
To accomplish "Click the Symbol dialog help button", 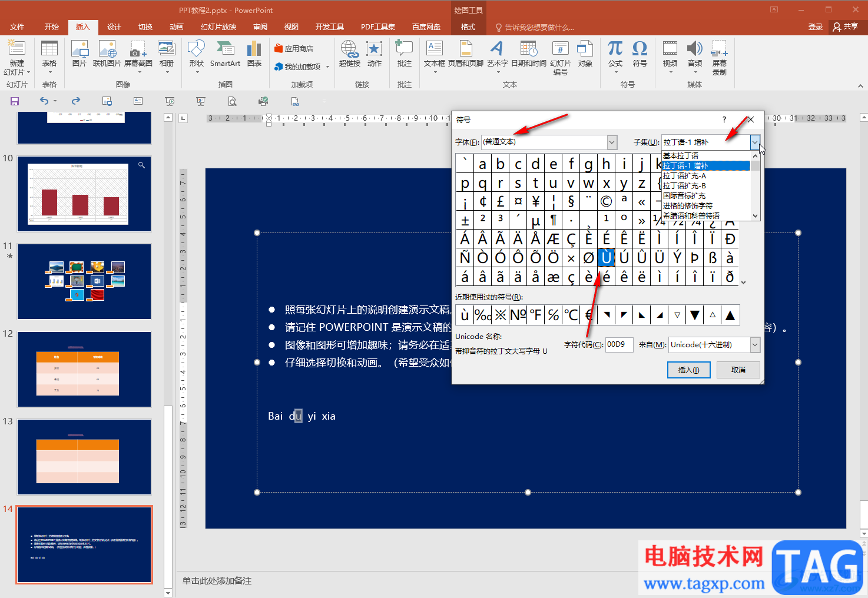I will [724, 119].
